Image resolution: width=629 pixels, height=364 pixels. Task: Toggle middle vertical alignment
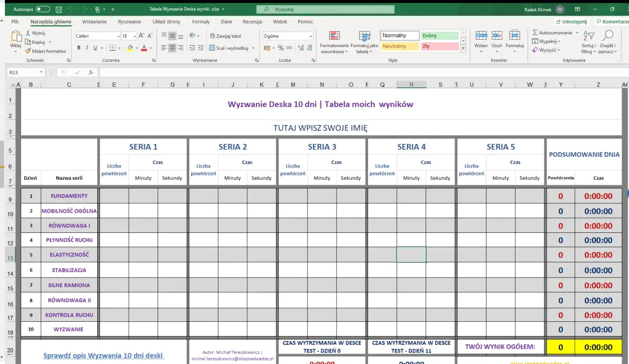(x=172, y=36)
